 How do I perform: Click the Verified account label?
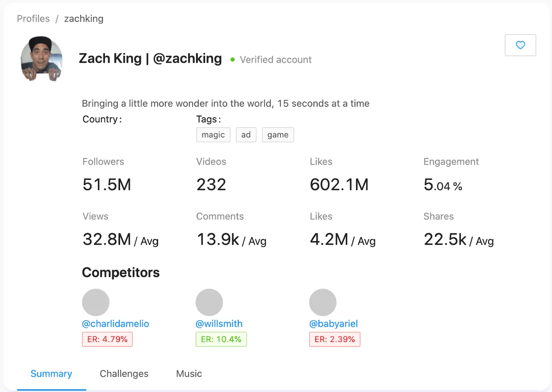coord(276,60)
